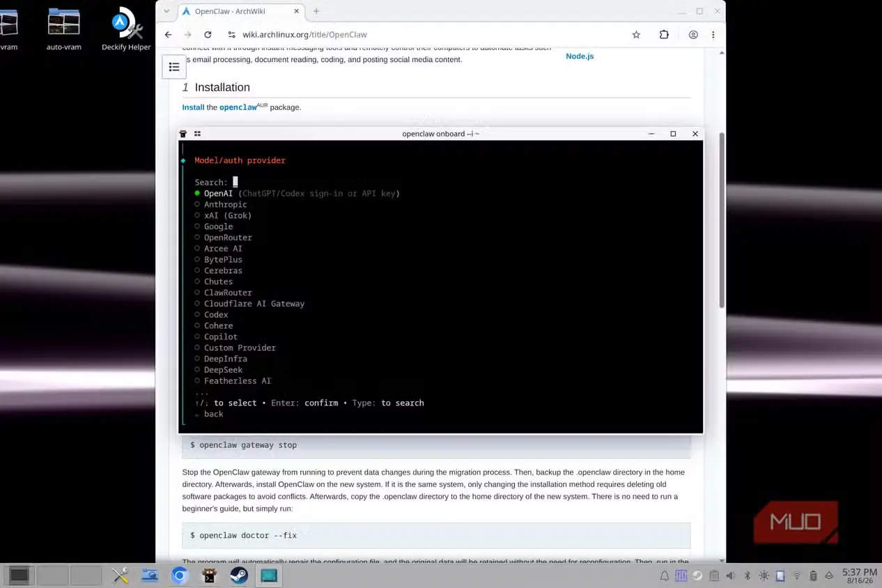Screen dimensions: 882x588
Task: Open the Wi-Fi network tray icon
Action: click(x=796, y=575)
